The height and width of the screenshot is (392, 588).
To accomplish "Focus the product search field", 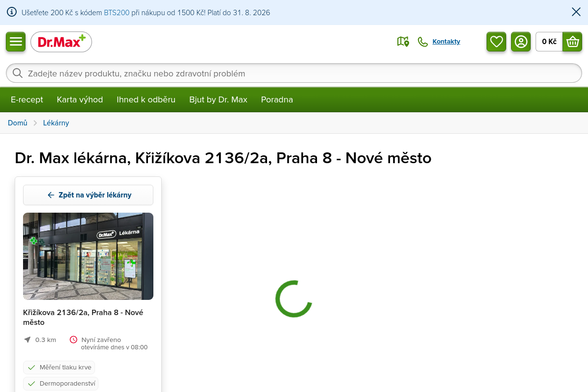I will pyautogui.click(x=294, y=73).
